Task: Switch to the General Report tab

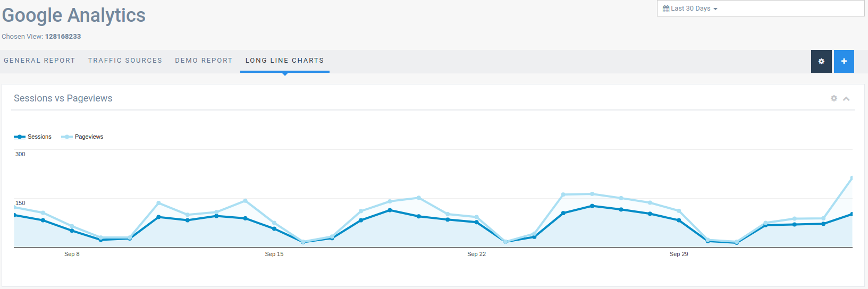Action: [x=39, y=61]
